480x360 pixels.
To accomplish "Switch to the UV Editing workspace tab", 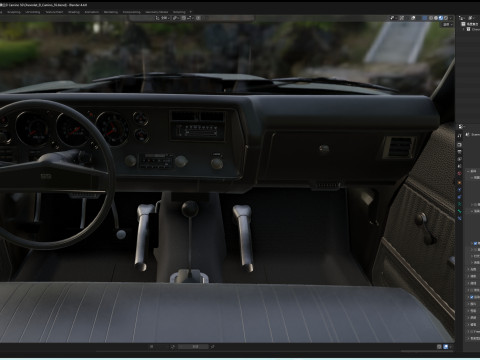I will click(x=33, y=12).
